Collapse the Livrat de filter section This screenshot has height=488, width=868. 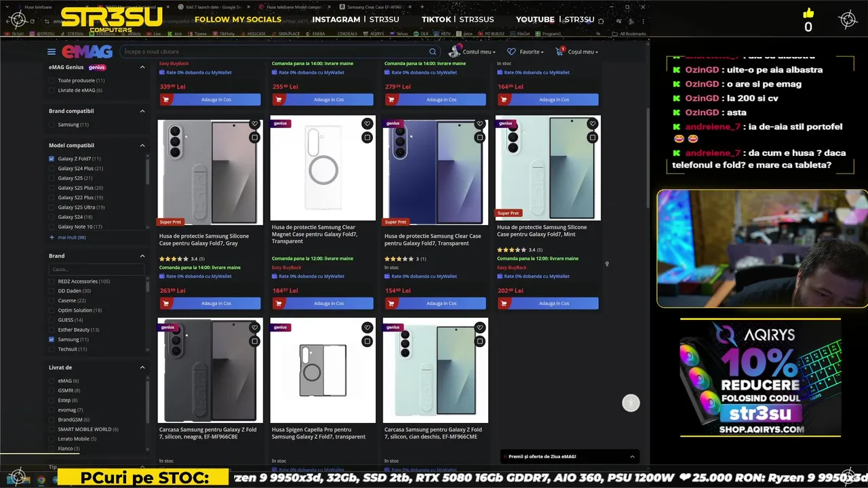(142, 367)
